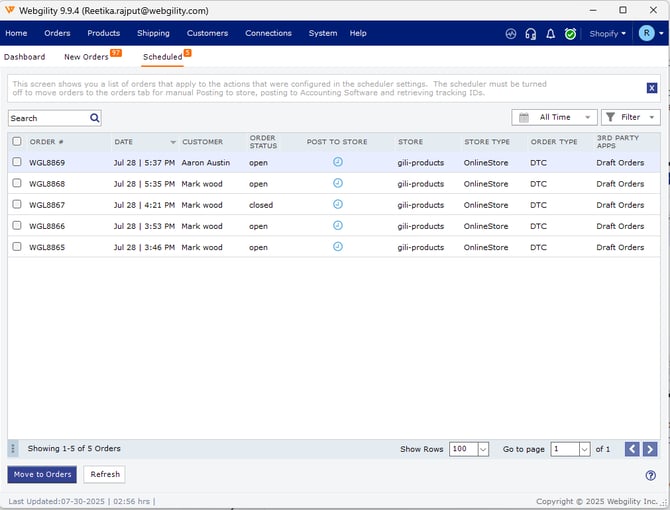
Task: Click the Move to Orders button
Action: [42, 474]
